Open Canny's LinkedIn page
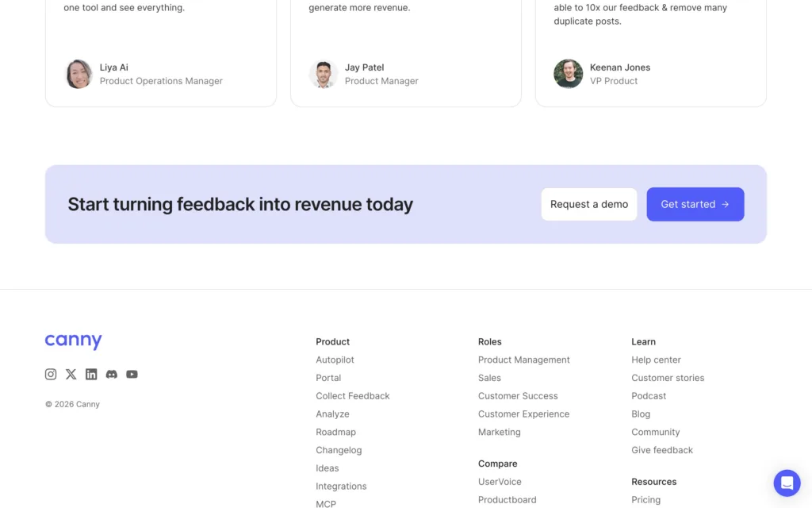Viewport: 812px width, 508px height. (x=91, y=375)
